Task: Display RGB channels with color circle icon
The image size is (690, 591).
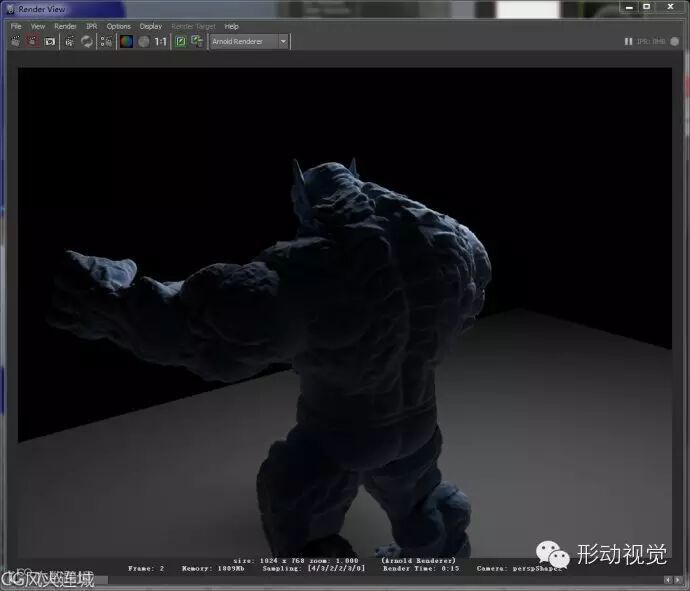Action: coord(126,42)
